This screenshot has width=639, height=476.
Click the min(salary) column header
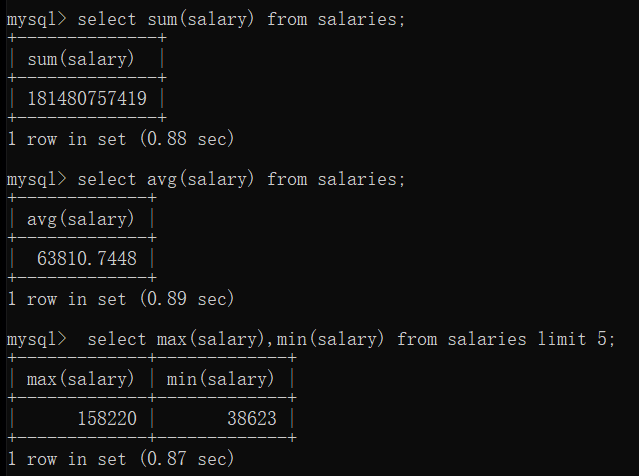pyautogui.click(x=221, y=379)
